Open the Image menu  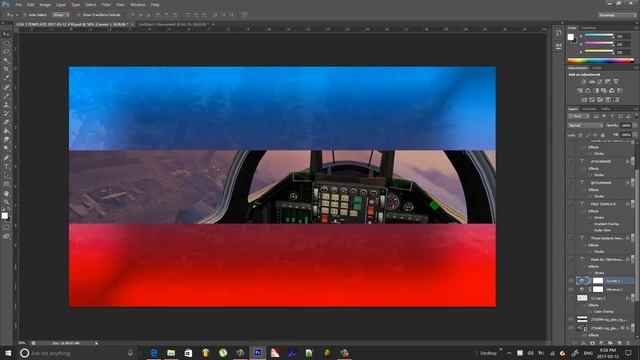tap(45, 4)
